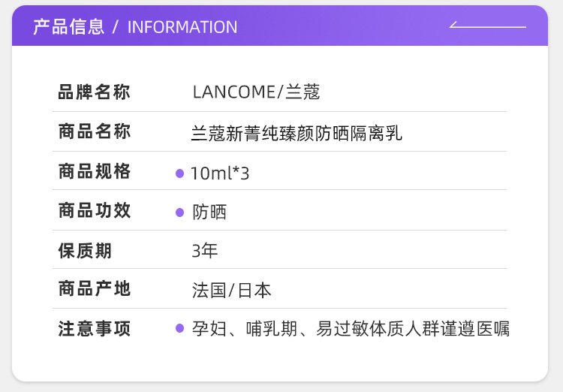Select the 法国/日本 origin value
This screenshot has width=563, height=392.
(x=231, y=291)
